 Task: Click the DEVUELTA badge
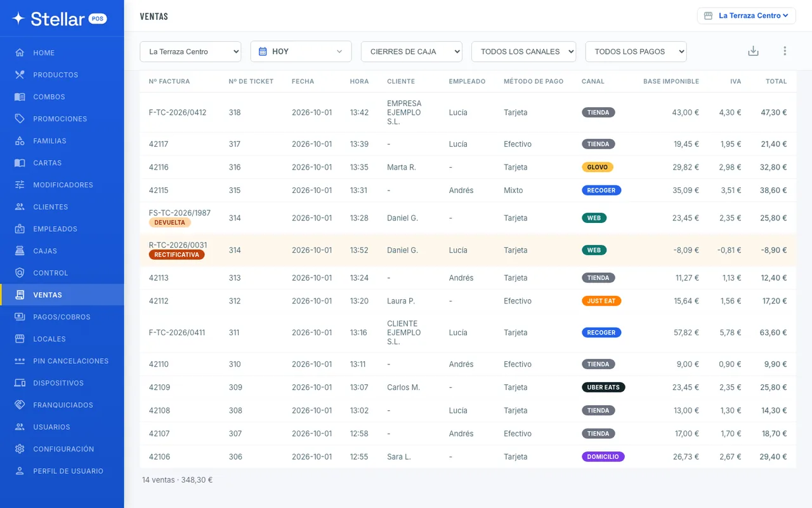point(169,223)
